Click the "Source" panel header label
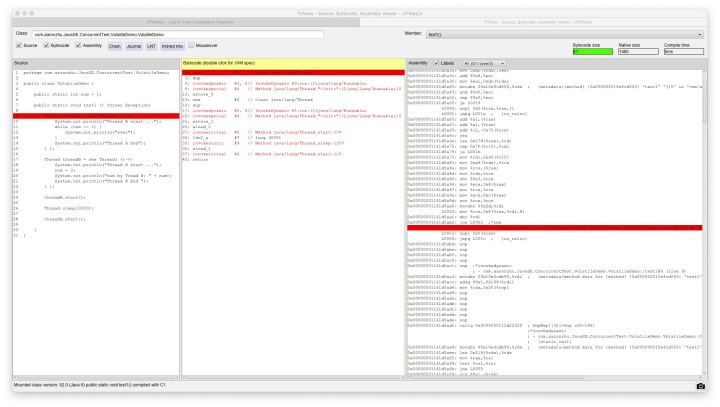Viewport: 720px width, 407px height. tap(21, 63)
